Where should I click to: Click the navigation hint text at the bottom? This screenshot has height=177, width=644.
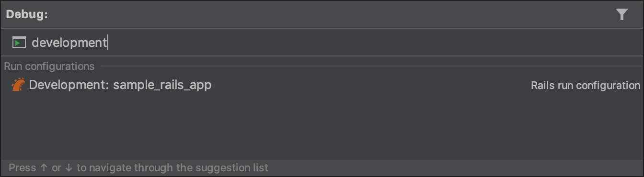pyautogui.click(x=138, y=168)
